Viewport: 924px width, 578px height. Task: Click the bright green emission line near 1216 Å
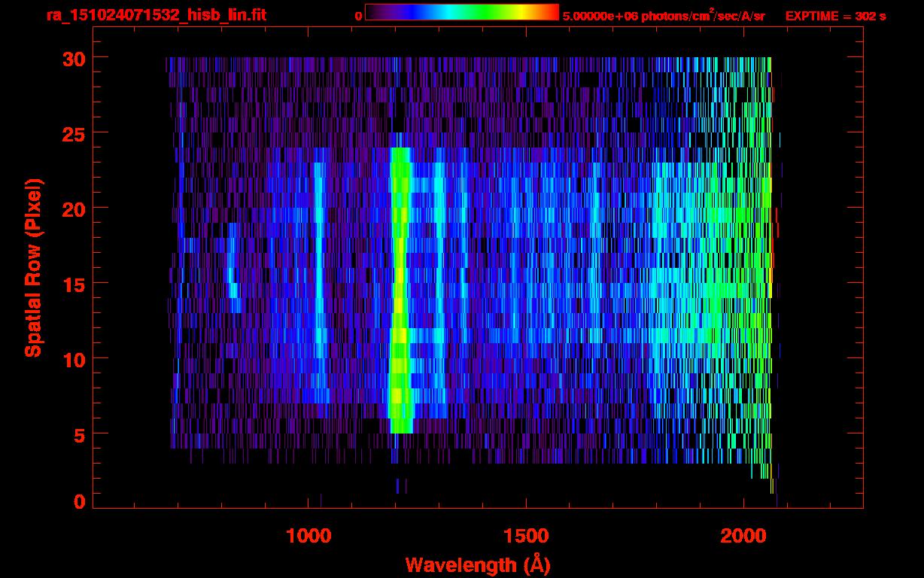(400, 291)
